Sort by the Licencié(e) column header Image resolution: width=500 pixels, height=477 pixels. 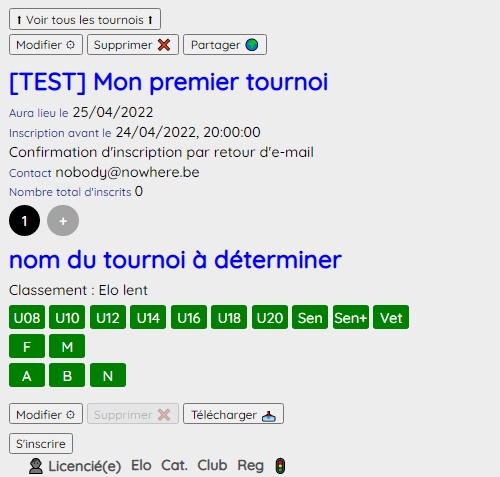point(85,466)
